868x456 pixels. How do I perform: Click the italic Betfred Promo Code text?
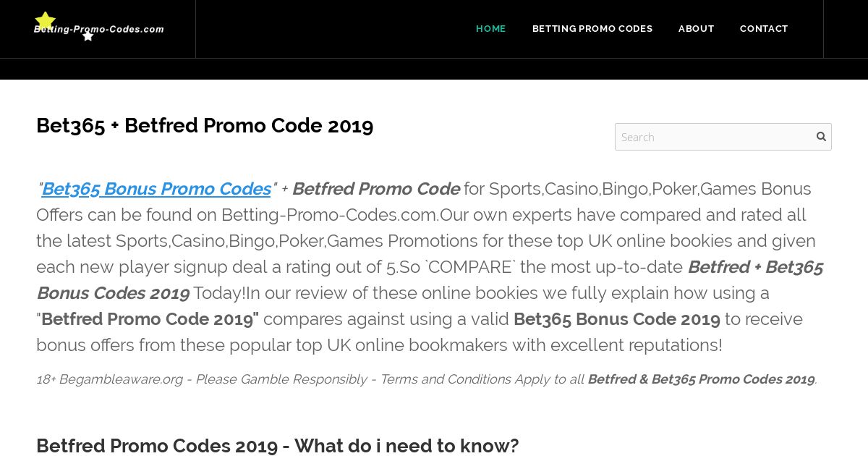(375, 189)
